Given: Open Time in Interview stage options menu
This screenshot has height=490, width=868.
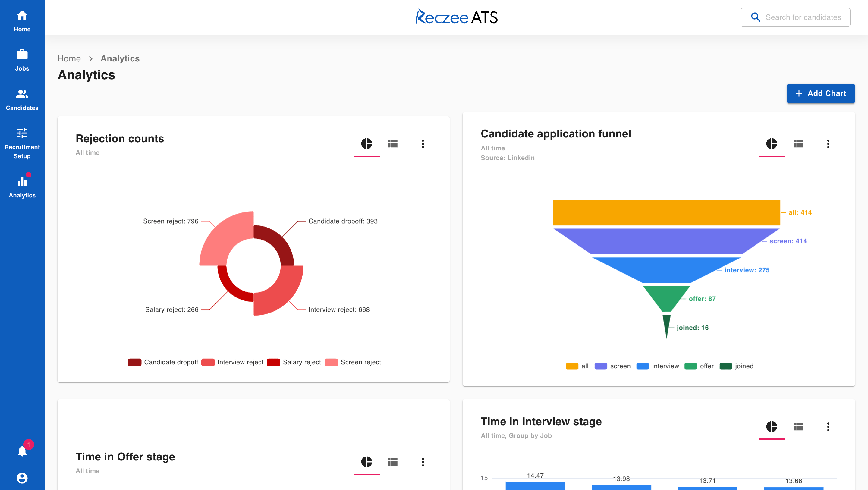Looking at the screenshot, I should 828,427.
